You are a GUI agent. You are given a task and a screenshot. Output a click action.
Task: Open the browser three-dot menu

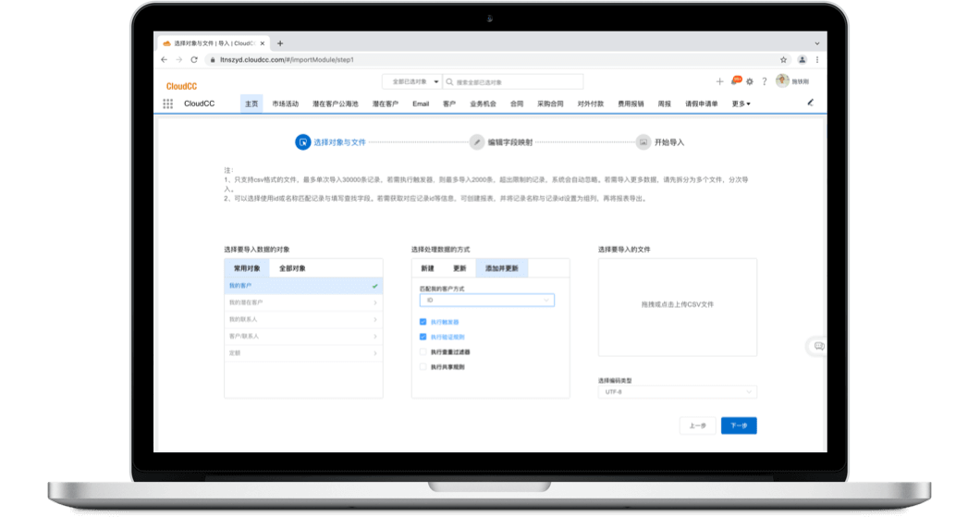tap(817, 60)
